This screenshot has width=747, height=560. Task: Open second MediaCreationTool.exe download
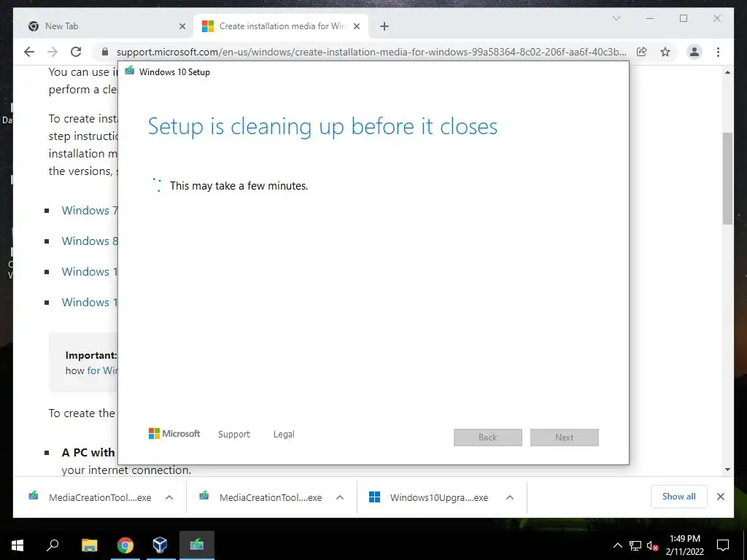[x=262, y=497]
